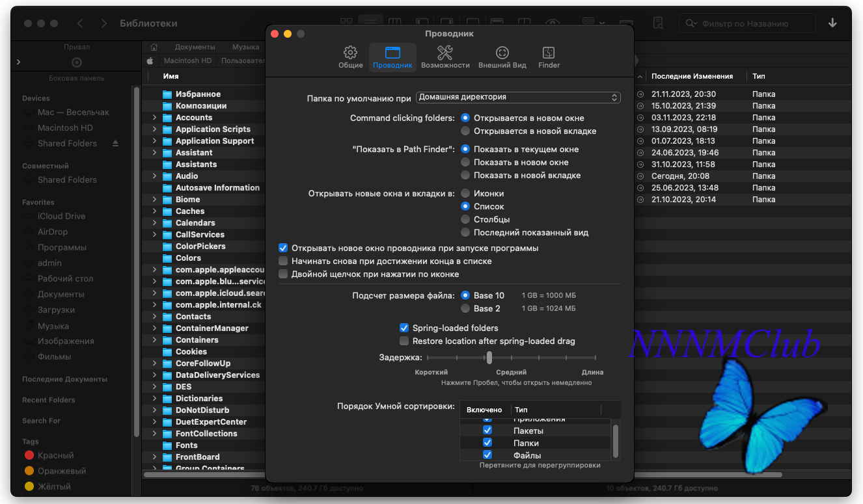Click the ColorPickers folder icon
The image size is (863, 504).
[167, 246]
